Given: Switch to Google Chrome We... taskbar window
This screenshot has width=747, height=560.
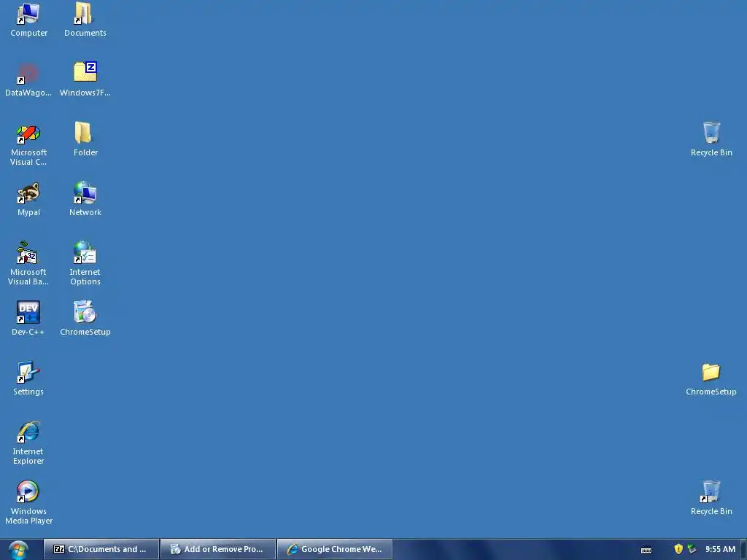Looking at the screenshot, I should [x=335, y=549].
